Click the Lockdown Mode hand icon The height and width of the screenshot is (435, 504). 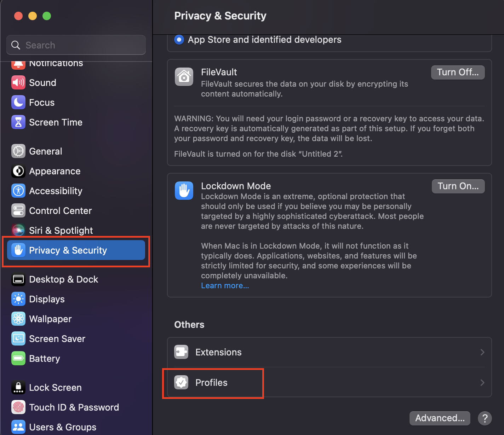(184, 191)
